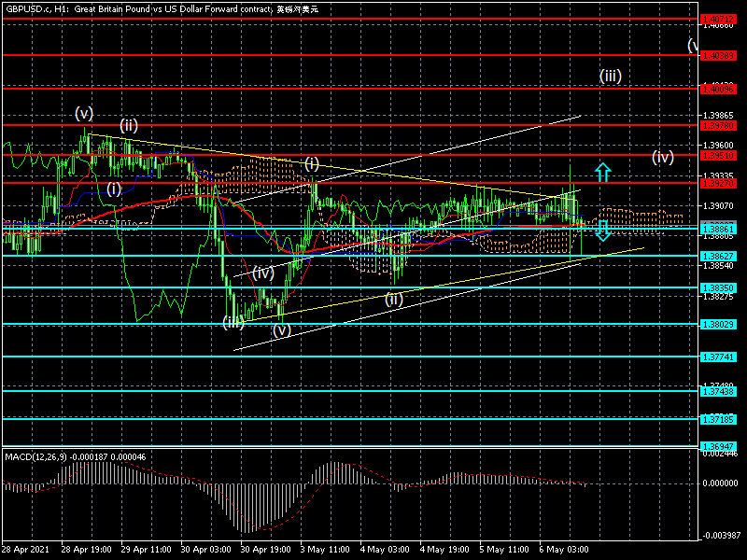Click the 1.39865 price axis value
Image resolution: width=747 pixels, height=560 pixels.
pyautogui.click(x=718, y=115)
